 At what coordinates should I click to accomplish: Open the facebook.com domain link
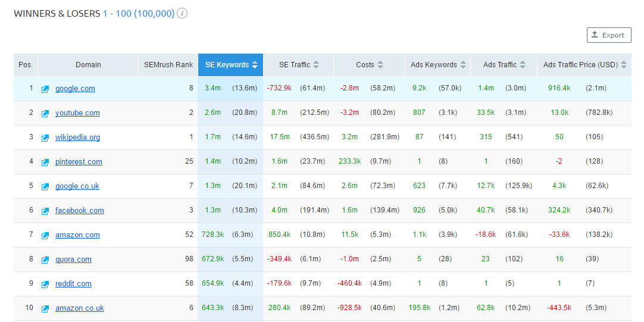(80, 211)
